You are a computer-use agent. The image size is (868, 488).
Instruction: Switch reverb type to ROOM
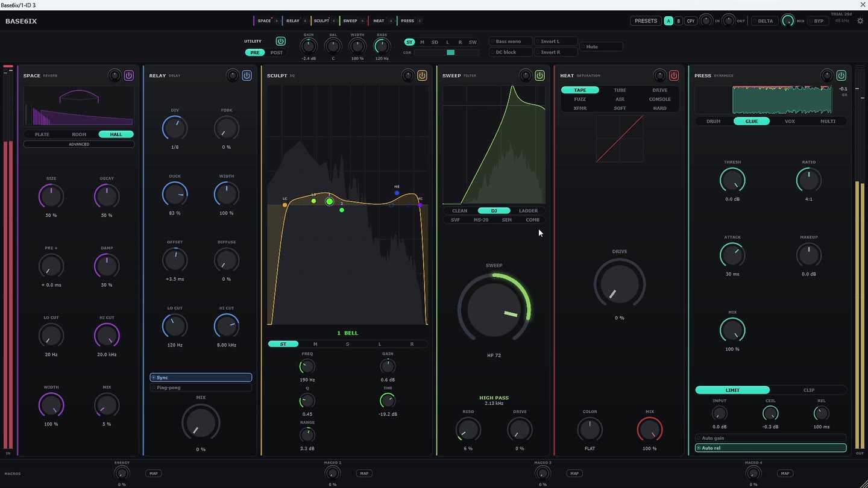tap(79, 134)
